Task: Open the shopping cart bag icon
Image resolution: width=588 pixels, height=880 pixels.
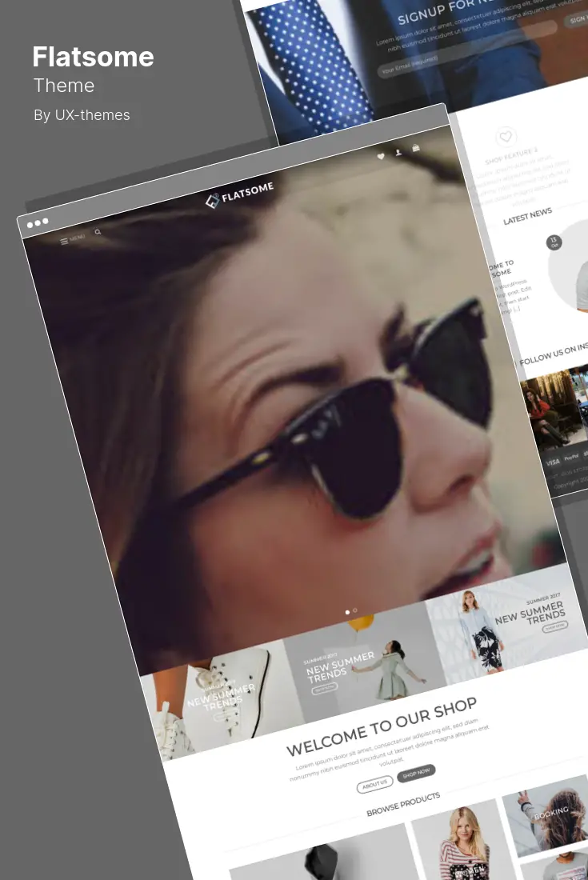Action: click(416, 148)
